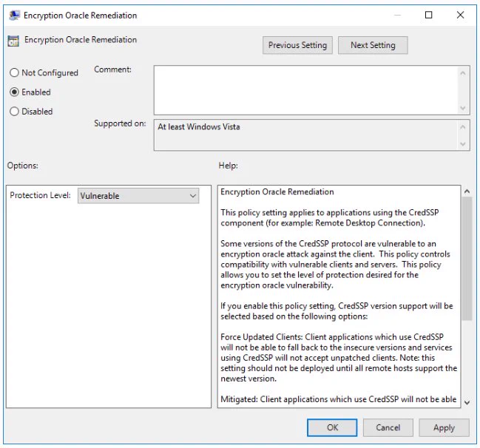Click the Supported on scroll up arrow

[463, 127]
